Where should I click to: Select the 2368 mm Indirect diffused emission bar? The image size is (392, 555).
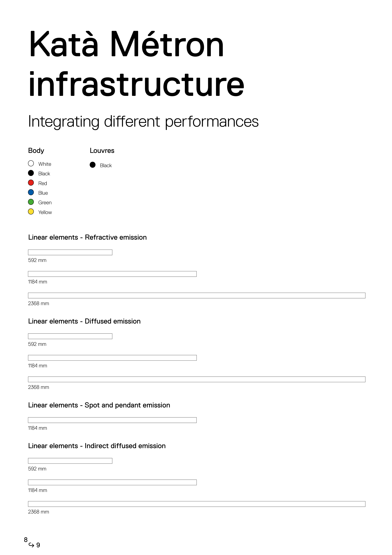(197, 504)
